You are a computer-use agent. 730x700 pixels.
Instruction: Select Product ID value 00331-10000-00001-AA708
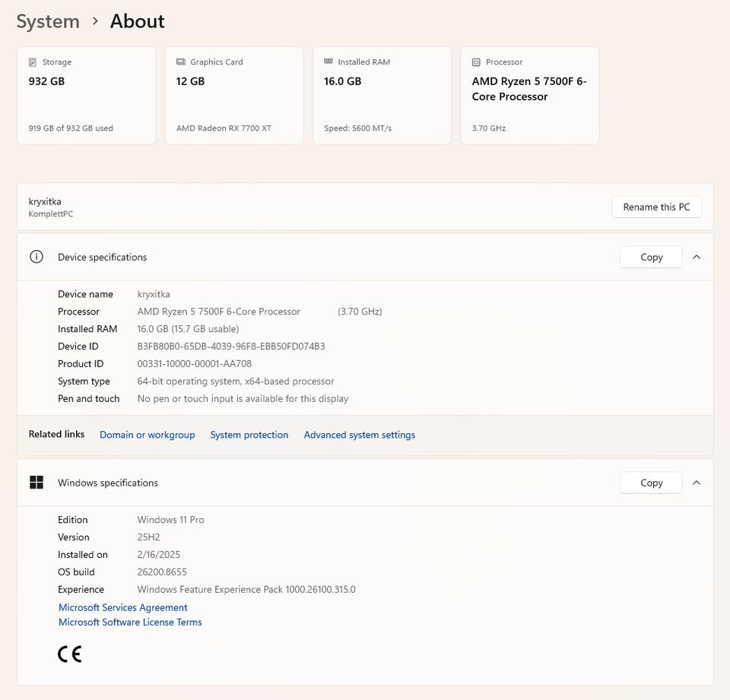click(x=194, y=363)
